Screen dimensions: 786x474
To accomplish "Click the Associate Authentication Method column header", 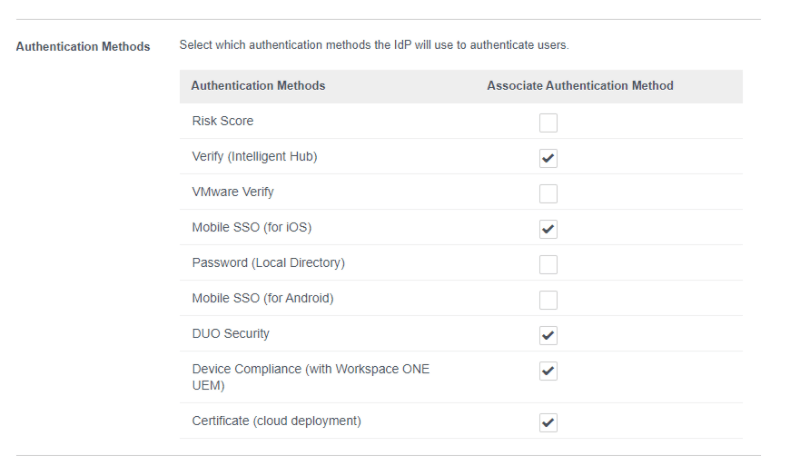I will (580, 86).
